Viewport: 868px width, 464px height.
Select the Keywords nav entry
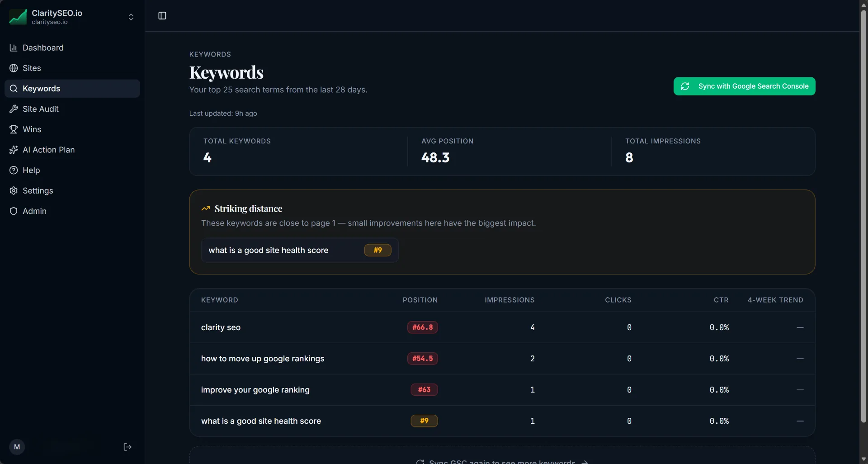(42, 89)
